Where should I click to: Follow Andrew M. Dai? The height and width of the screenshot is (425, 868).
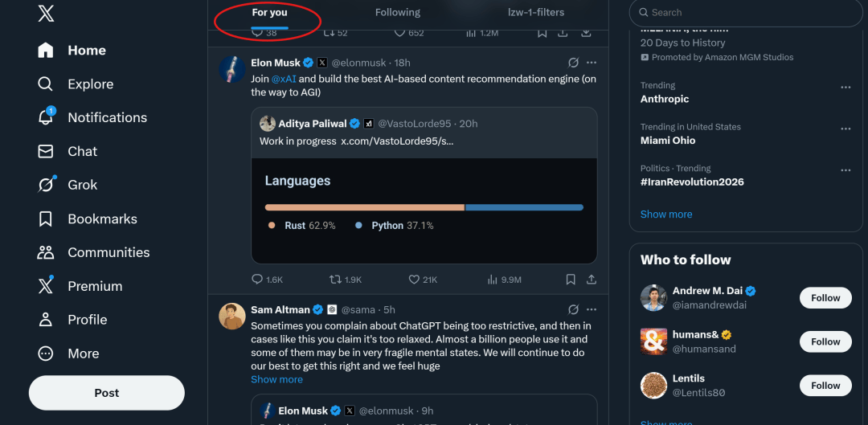point(825,298)
